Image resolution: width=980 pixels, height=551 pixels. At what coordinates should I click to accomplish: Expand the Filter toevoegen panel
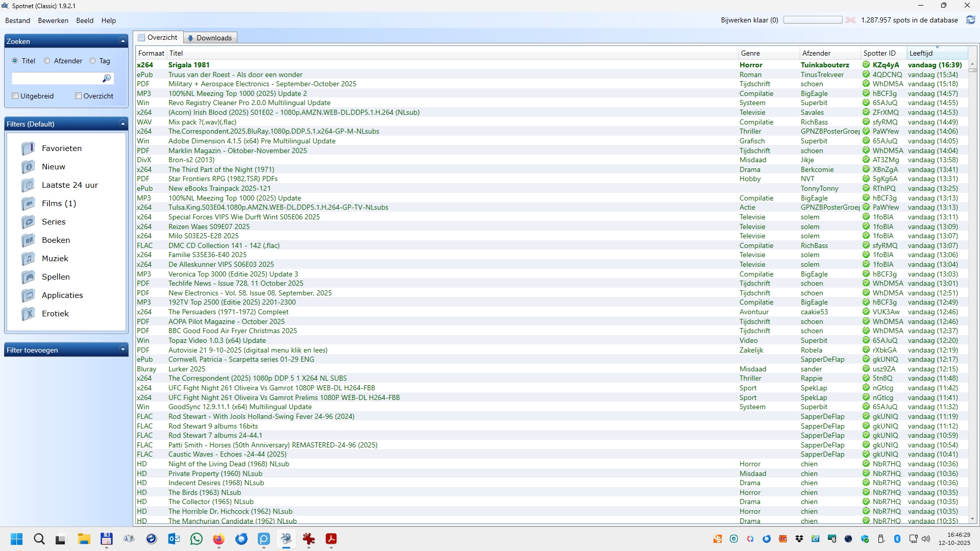[x=122, y=350]
